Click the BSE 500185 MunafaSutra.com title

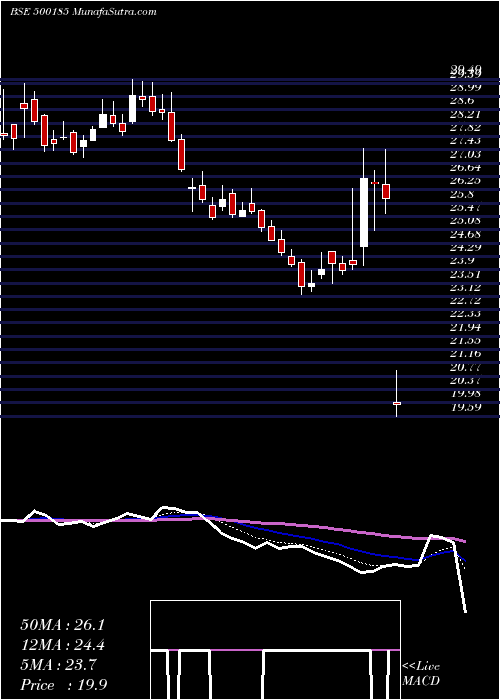[83, 12]
